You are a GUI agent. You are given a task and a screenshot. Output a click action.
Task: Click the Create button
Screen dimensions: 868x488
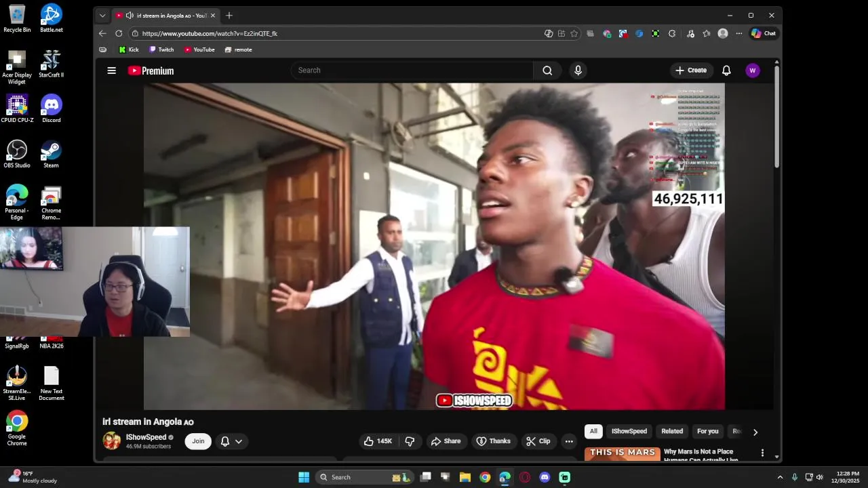pos(691,70)
